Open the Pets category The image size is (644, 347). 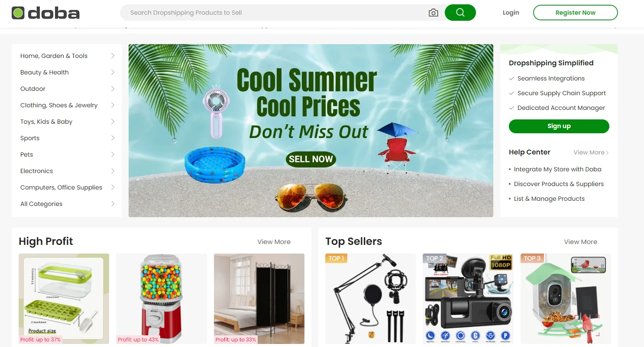click(27, 154)
